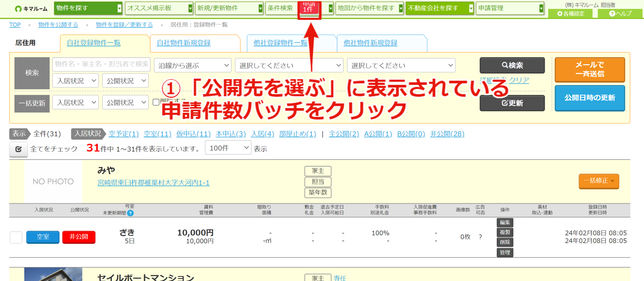The width and height of the screenshot is (644, 281).
Task: Click the 管理 button for ざき
Action: [x=505, y=253]
